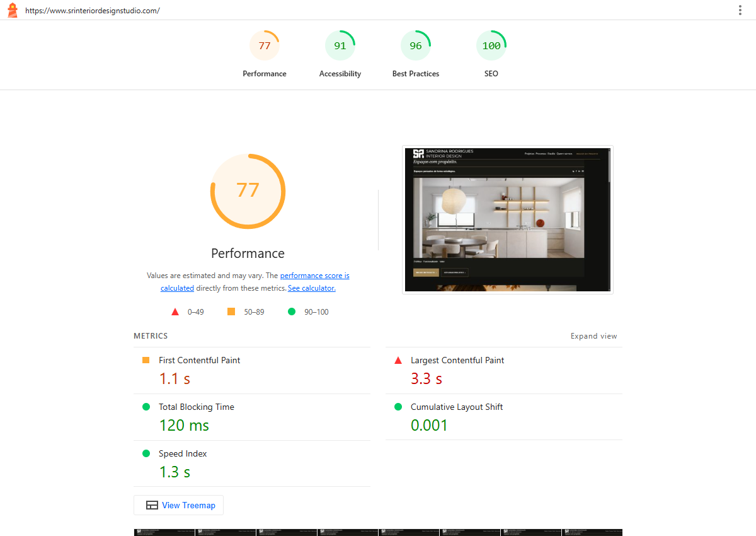This screenshot has height=536, width=756.
Task: Click the report URL text at top
Action: (x=93, y=11)
